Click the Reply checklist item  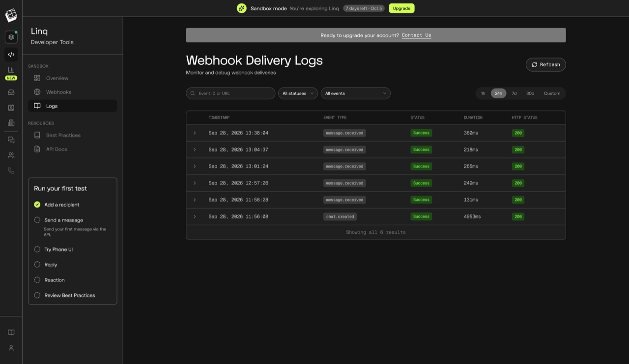coord(46,265)
